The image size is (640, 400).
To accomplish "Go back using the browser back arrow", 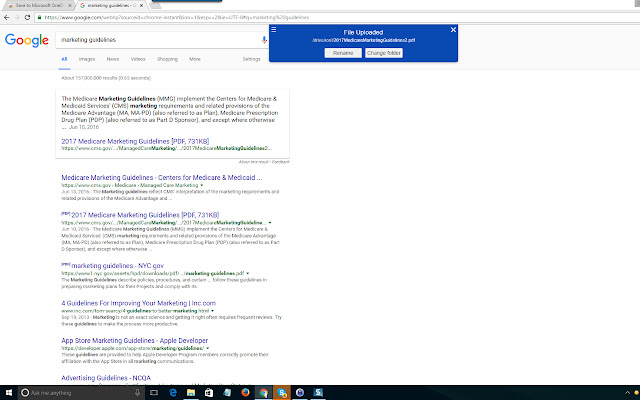I will pyautogui.click(x=6, y=17).
